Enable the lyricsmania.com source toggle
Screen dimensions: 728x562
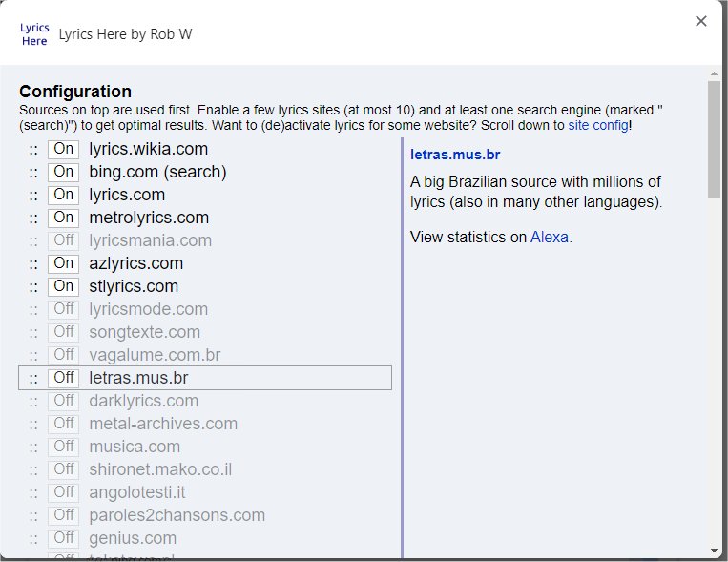click(x=64, y=240)
